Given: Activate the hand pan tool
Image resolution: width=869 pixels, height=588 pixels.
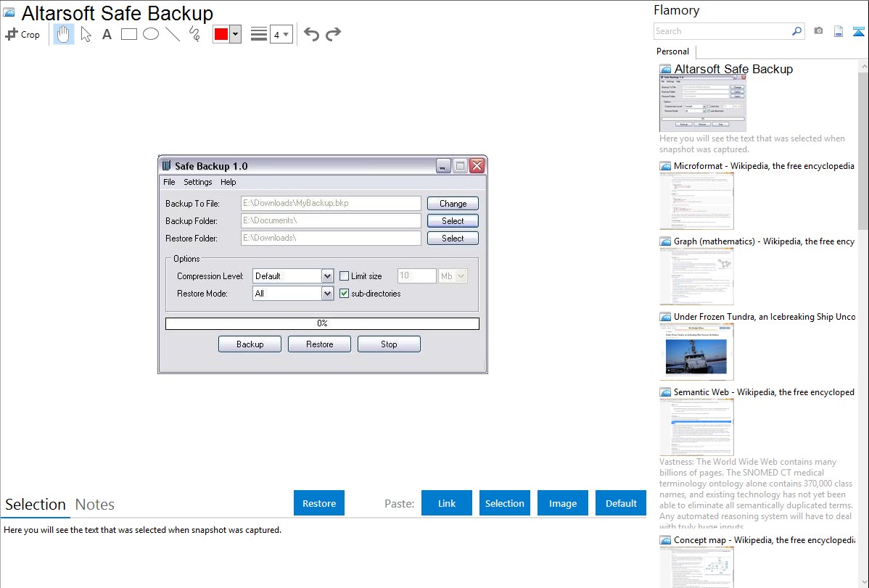Looking at the screenshot, I should tap(63, 34).
